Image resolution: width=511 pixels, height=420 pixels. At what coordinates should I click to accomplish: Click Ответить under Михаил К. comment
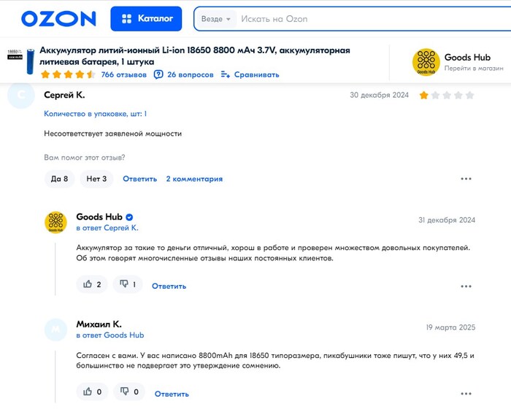[172, 394]
